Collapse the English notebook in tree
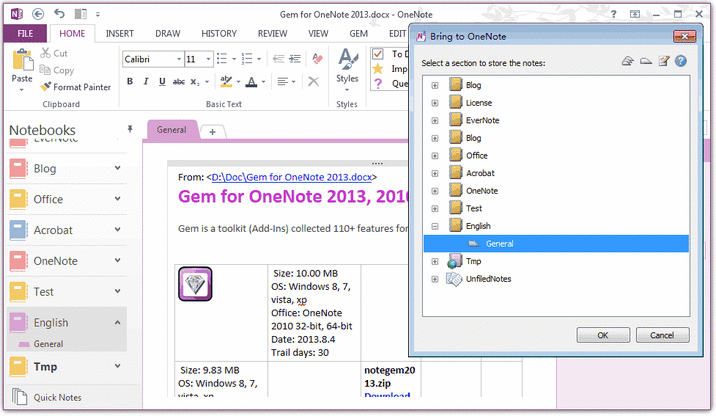 click(435, 226)
